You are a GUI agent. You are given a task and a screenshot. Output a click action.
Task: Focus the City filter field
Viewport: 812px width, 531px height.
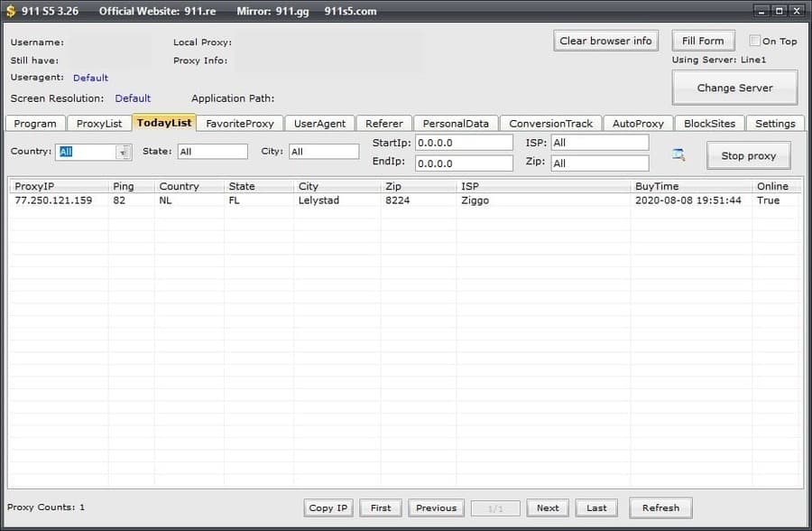[x=324, y=152]
